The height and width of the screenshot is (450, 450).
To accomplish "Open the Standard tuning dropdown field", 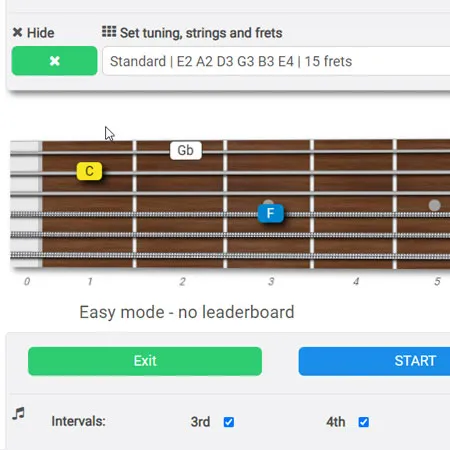I will pyautogui.click(x=276, y=61).
